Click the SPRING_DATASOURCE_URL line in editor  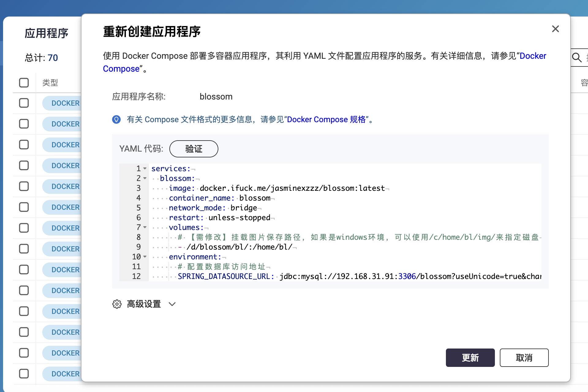point(360,276)
